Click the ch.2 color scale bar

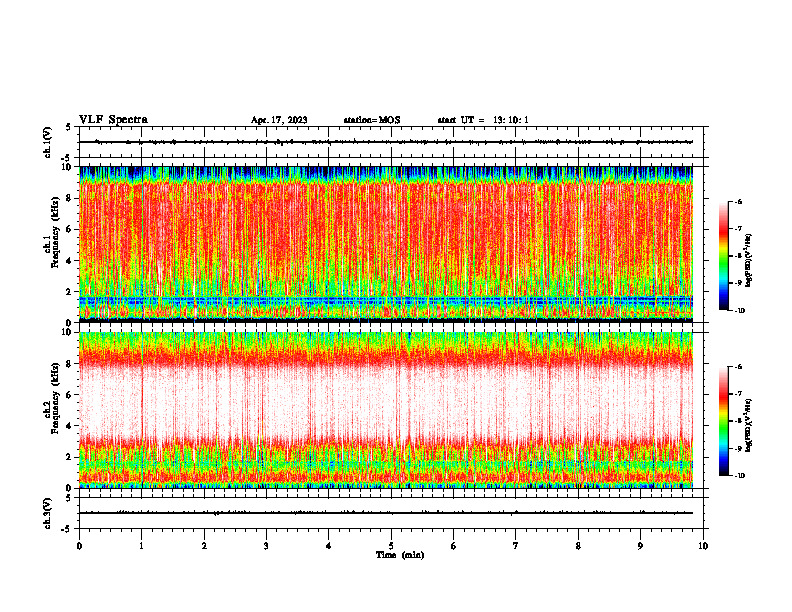[x=723, y=421]
